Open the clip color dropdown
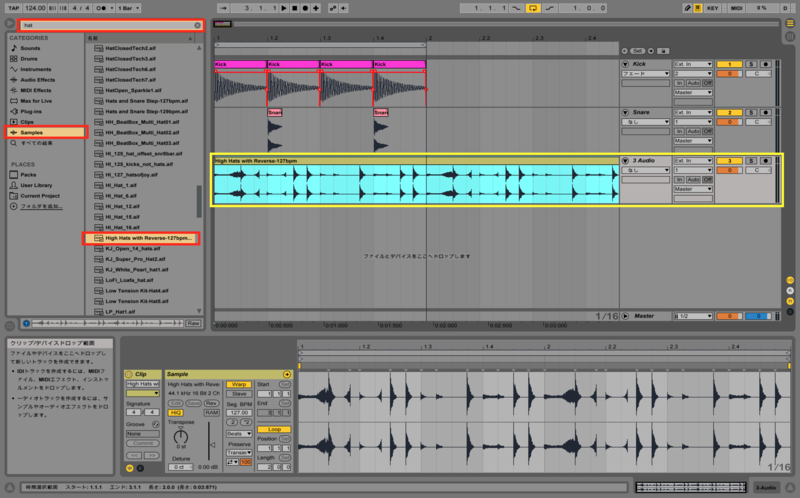 pyautogui.click(x=143, y=393)
